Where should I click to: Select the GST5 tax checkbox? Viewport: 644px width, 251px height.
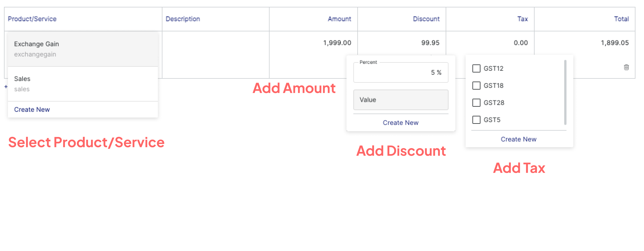tap(476, 120)
